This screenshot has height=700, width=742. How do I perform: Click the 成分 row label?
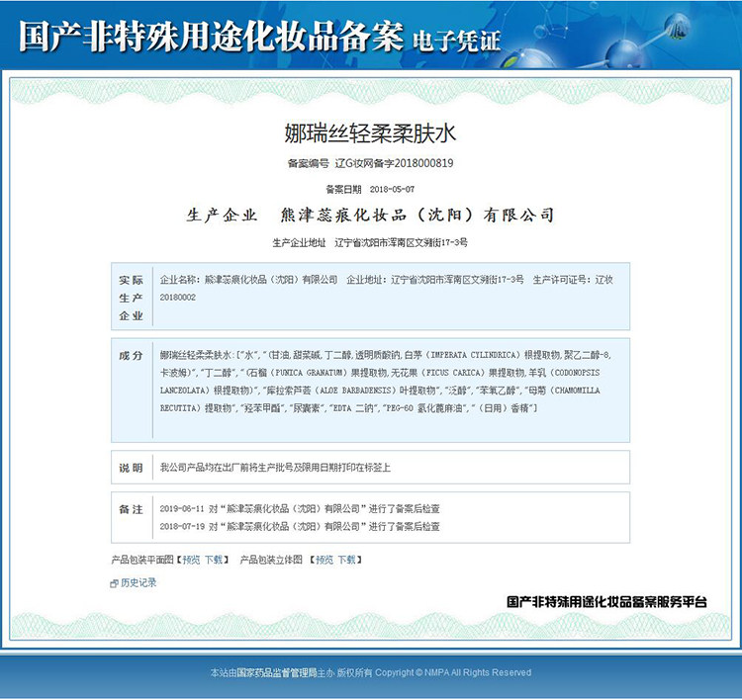tap(131, 356)
